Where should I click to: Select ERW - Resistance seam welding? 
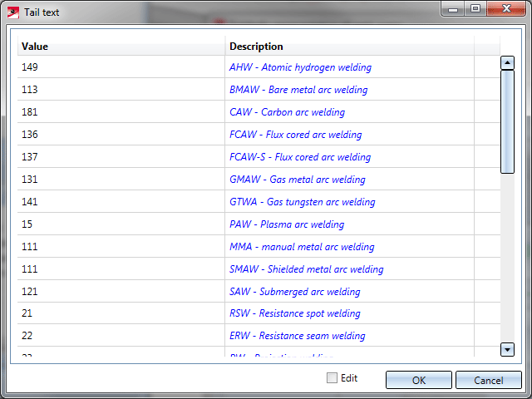pos(298,335)
